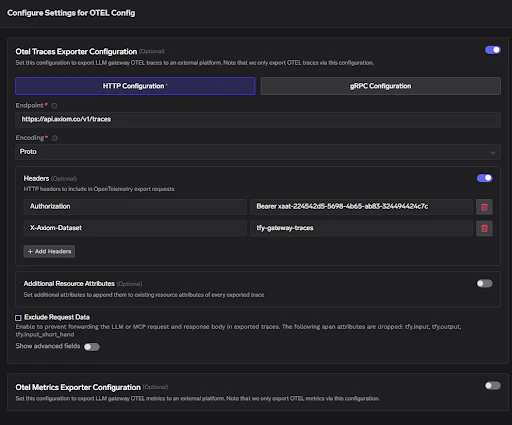Edit the Endpoint URL field
This screenshot has height=425, width=512.
pyautogui.click(x=258, y=119)
